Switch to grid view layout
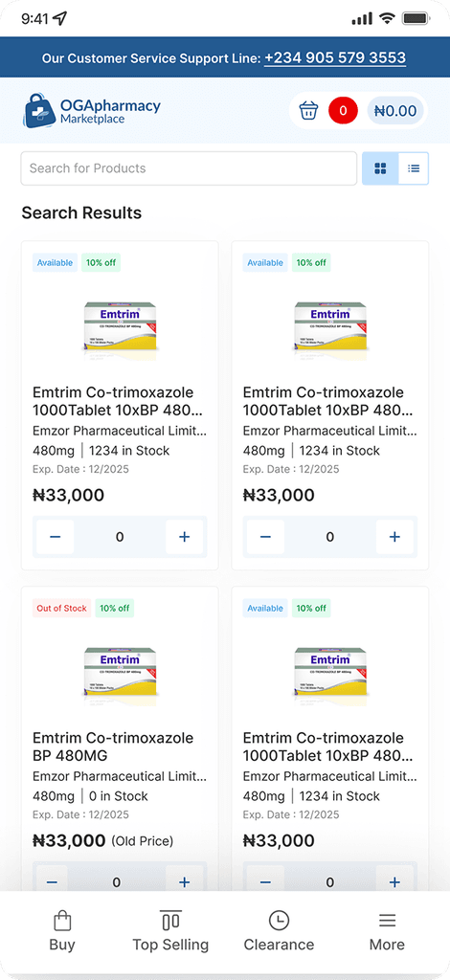This screenshot has width=450, height=980. [380, 168]
